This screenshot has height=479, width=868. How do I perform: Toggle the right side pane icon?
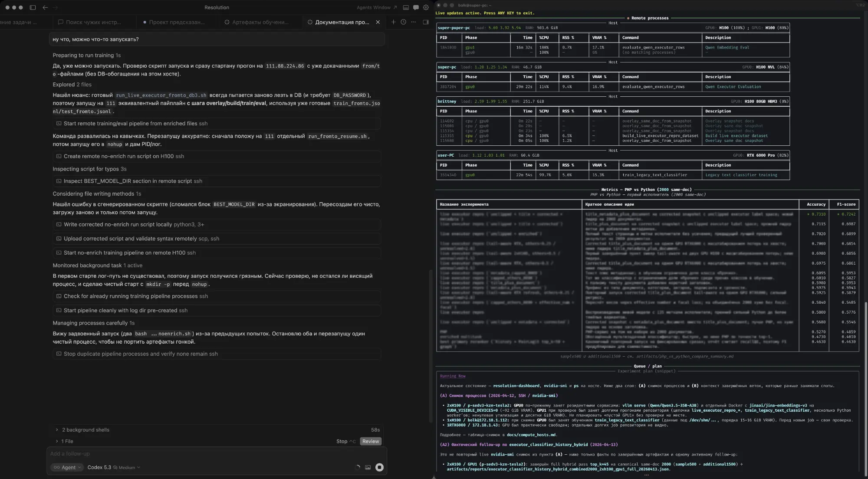pyautogui.click(x=426, y=22)
